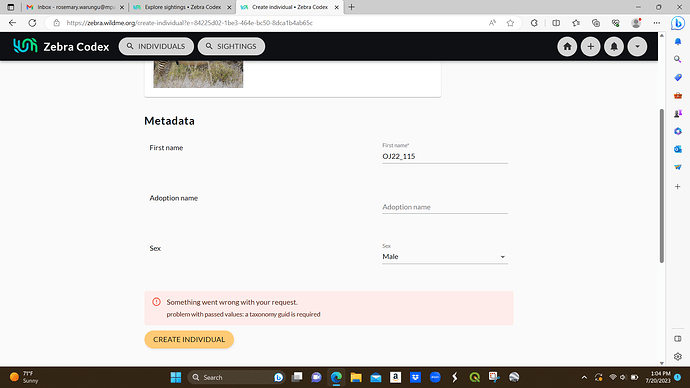Viewport: 690px width, 388px height.
Task: Reload the page with refresh icon
Action: coord(32,23)
